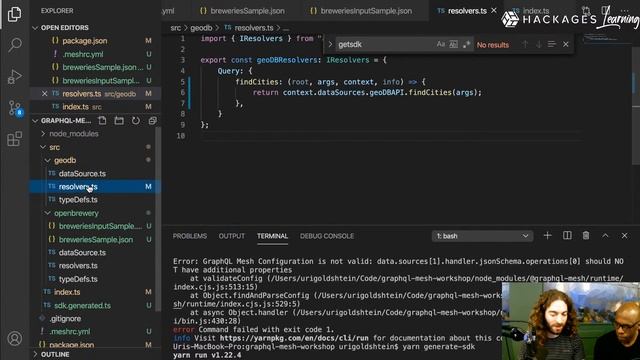Open .meshrc.yml in Open Editors

coord(82,54)
